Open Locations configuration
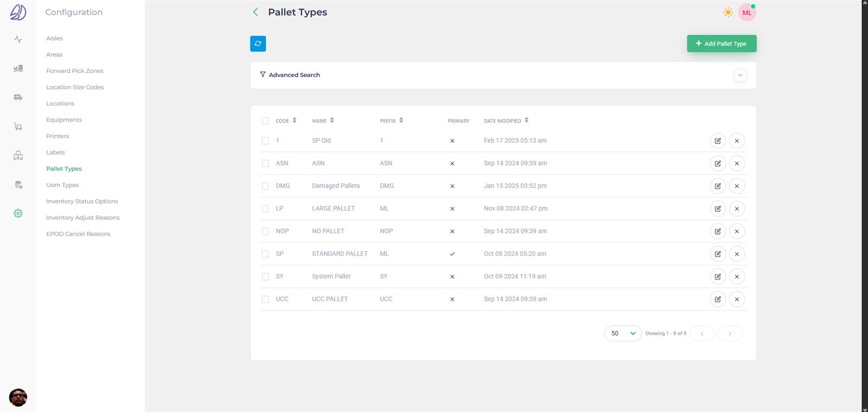The image size is (868, 412). tap(60, 104)
